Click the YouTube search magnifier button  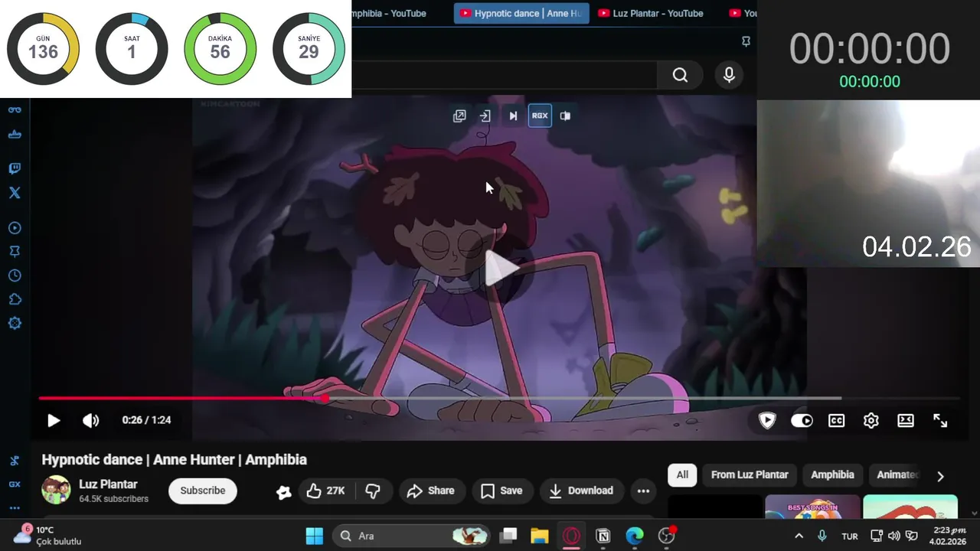coord(680,75)
